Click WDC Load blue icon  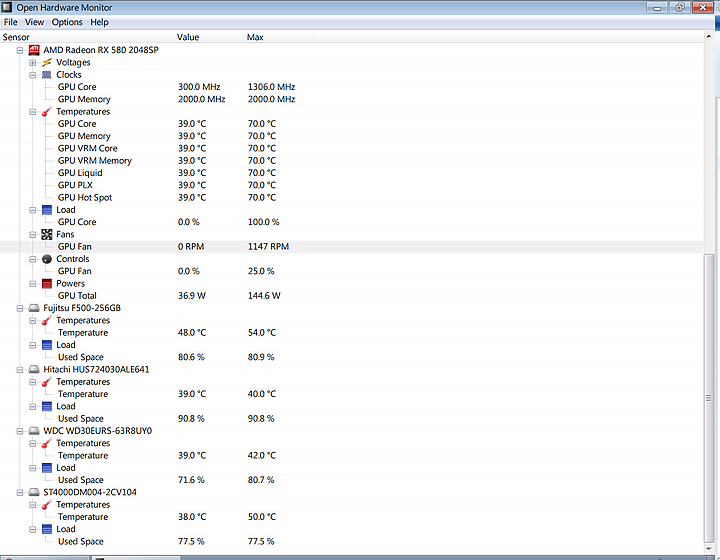[46, 468]
